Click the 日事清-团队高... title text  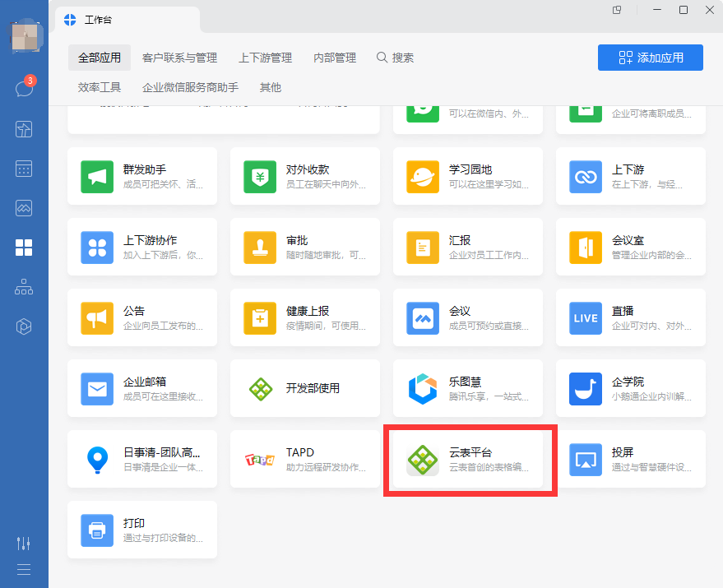coord(161,452)
